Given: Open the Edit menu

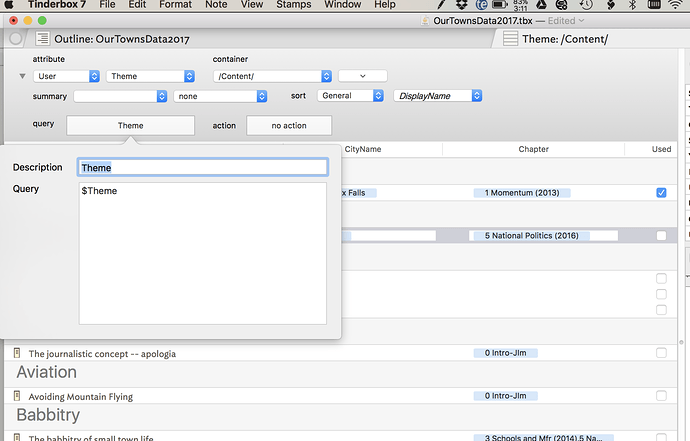Looking at the screenshot, I should [x=137, y=4].
